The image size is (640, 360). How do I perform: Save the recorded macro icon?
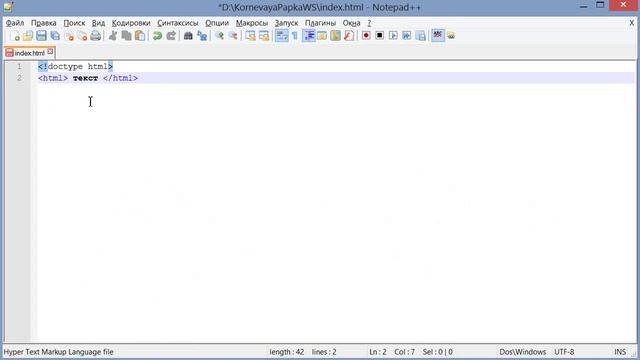click(x=420, y=36)
